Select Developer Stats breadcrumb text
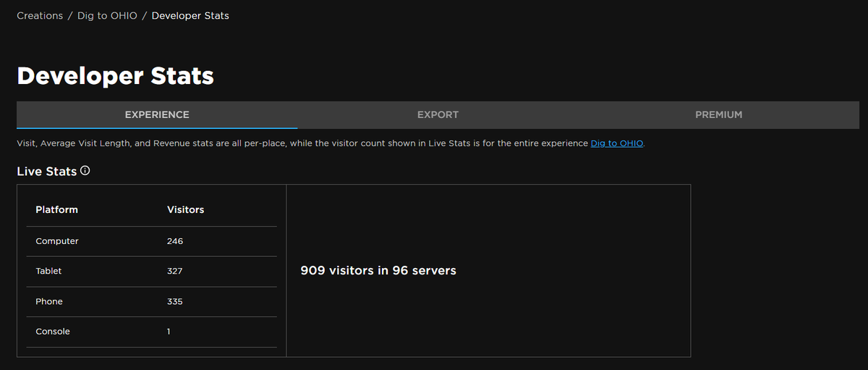The width and height of the screenshot is (868, 370). click(x=190, y=15)
